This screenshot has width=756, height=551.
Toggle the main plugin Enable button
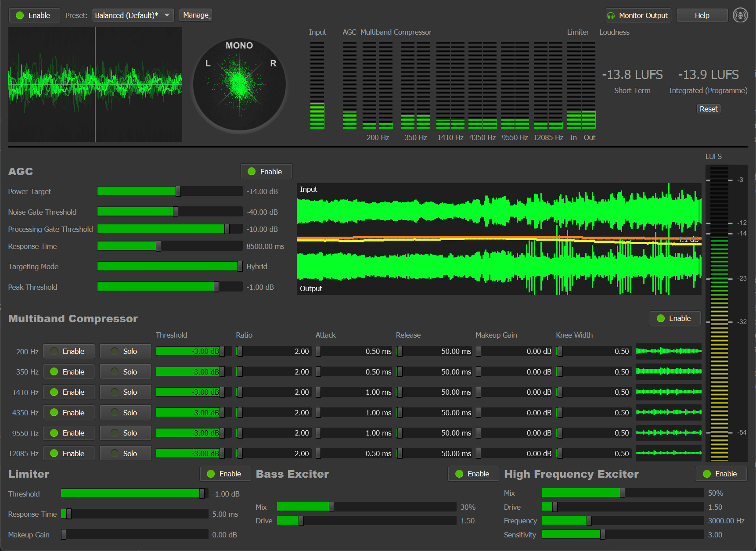coord(33,15)
